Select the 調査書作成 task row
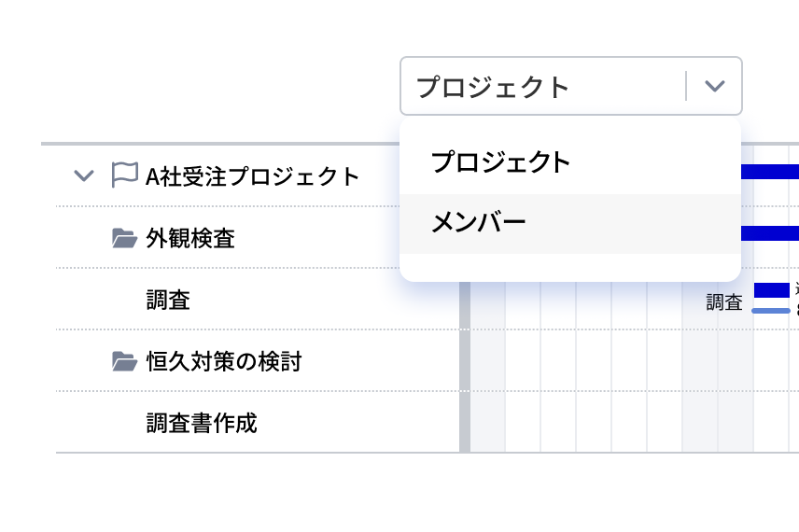 (201, 423)
